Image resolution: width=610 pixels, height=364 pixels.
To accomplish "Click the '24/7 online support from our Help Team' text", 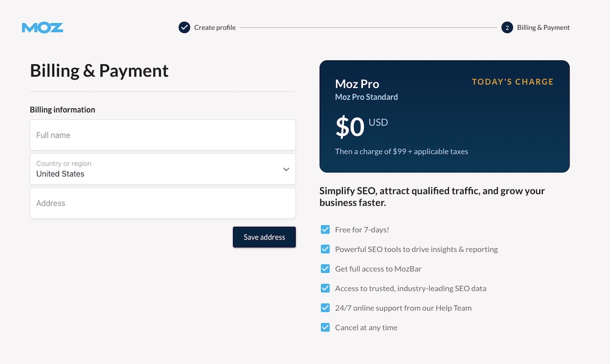I will pos(403,308).
